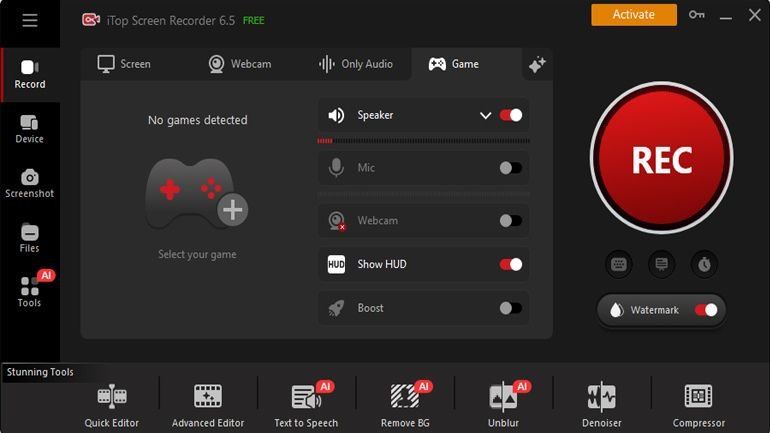Start recording with the REC button

coord(661,158)
